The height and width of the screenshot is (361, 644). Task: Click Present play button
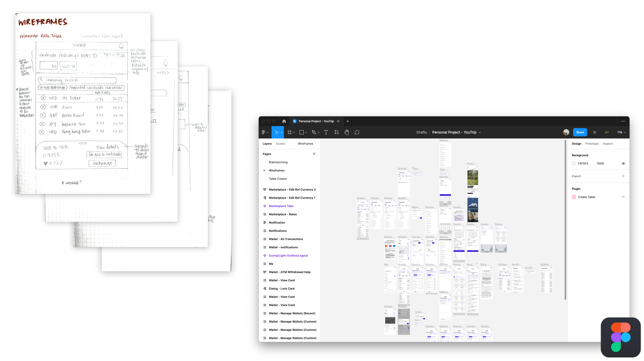tap(595, 132)
